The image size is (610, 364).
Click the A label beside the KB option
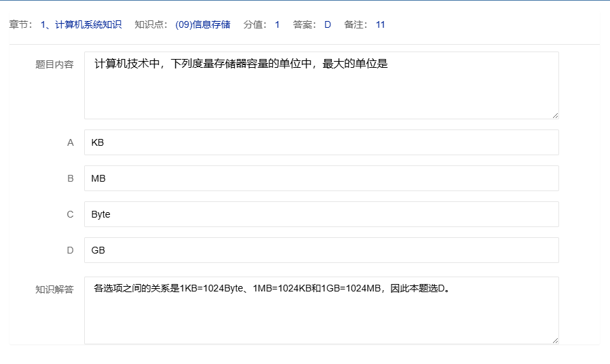click(x=70, y=143)
